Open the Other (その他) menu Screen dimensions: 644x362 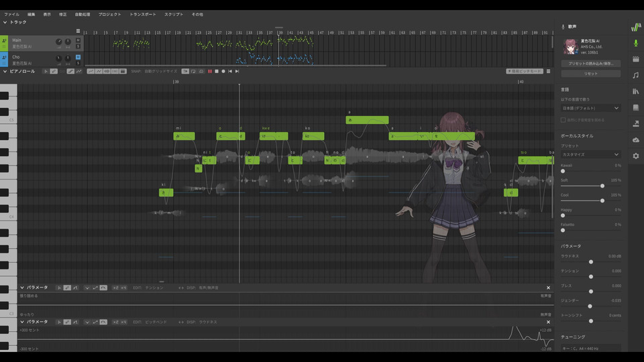click(197, 14)
